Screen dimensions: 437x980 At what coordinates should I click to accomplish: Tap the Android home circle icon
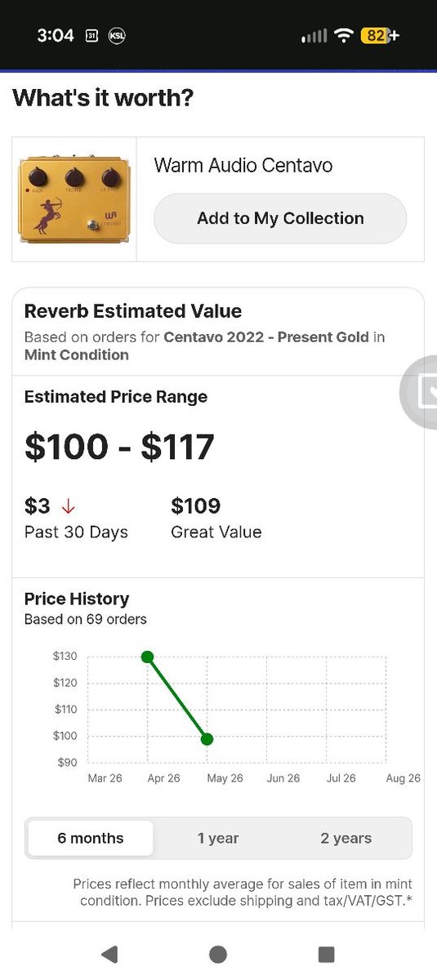pyautogui.click(x=218, y=954)
